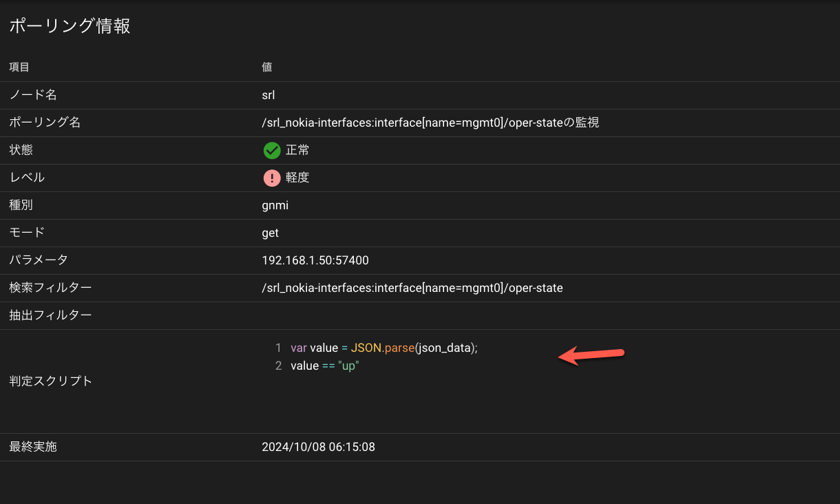Click the green check status icon
Viewport: 840px width, 504px height.
[x=272, y=150]
